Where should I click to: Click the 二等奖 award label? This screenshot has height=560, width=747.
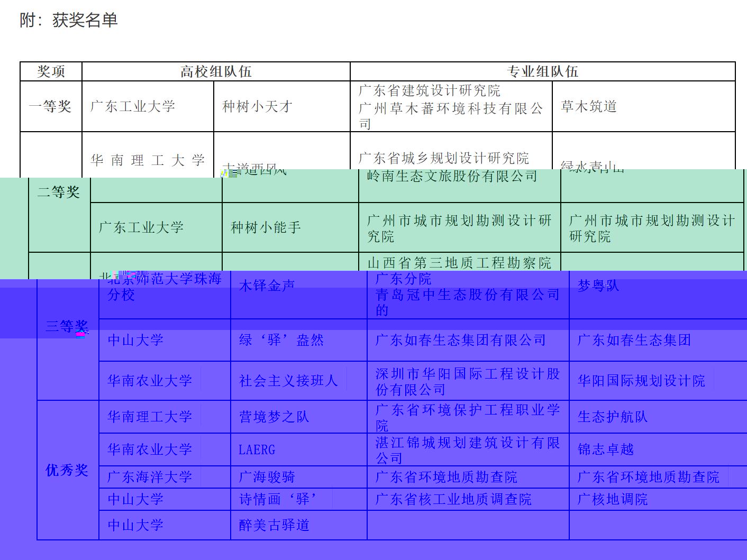pyautogui.click(x=59, y=192)
